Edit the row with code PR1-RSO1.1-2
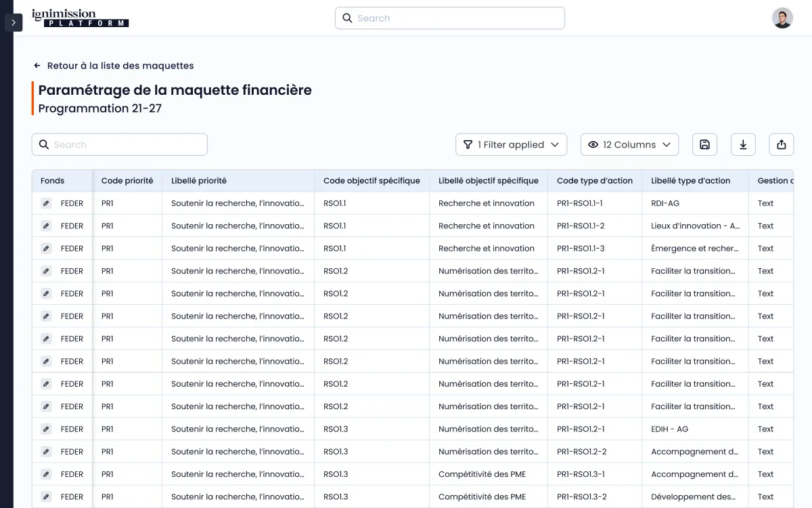 (x=46, y=226)
